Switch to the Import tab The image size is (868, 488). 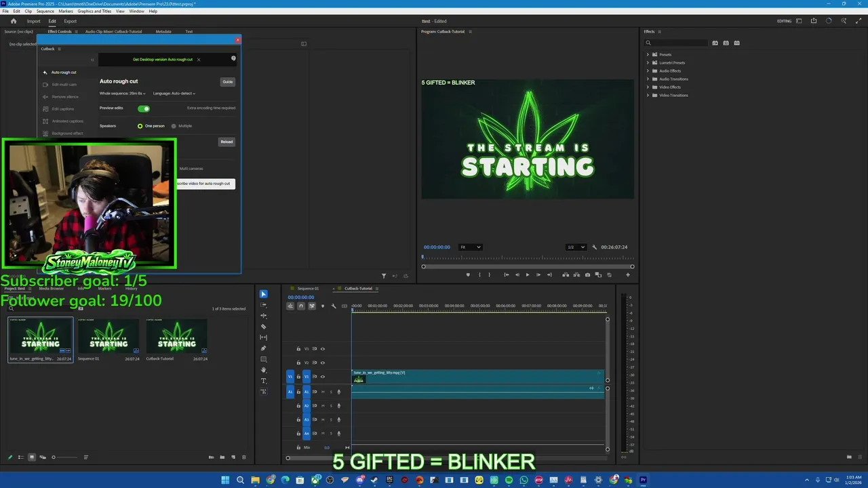tap(33, 21)
